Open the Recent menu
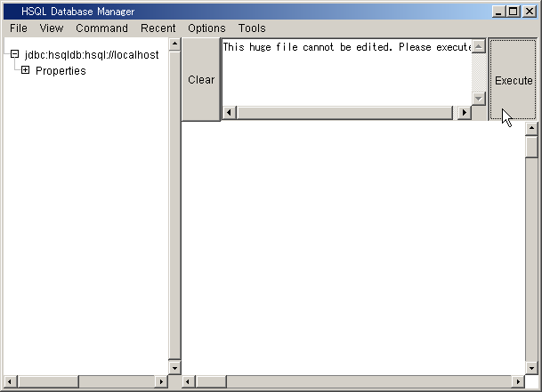The height and width of the screenshot is (392, 542). click(158, 28)
